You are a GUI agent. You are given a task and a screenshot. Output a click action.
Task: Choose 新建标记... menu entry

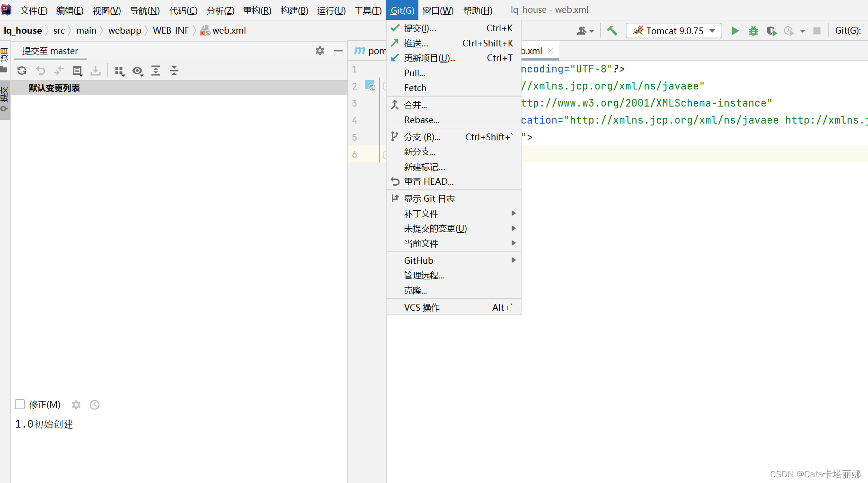(454, 167)
